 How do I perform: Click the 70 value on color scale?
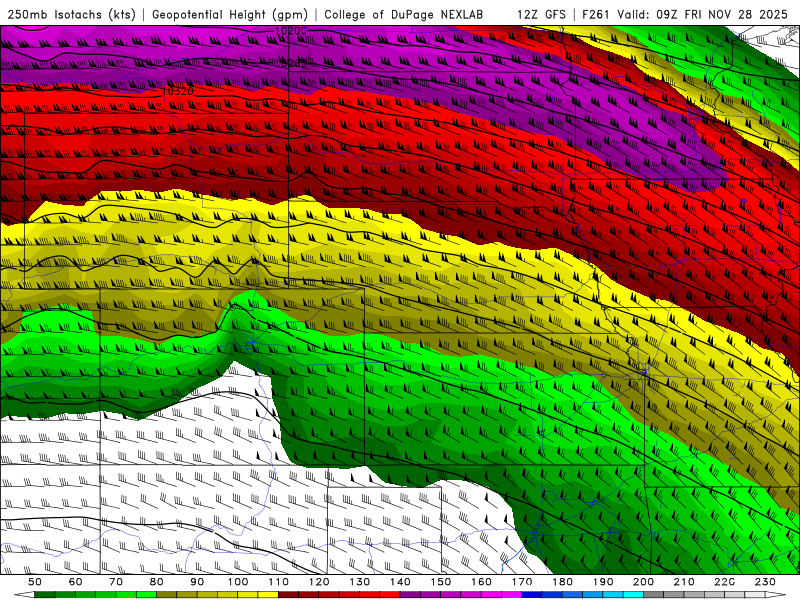(116, 582)
